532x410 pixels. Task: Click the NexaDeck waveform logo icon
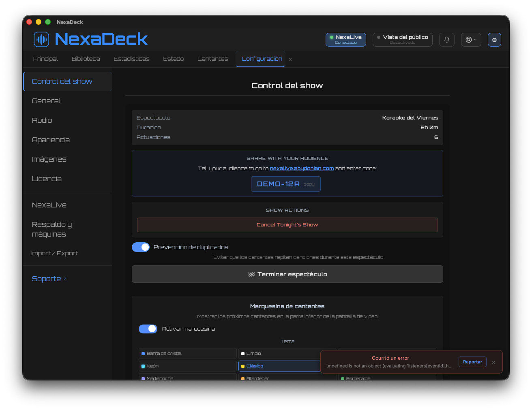pos(41,39)
